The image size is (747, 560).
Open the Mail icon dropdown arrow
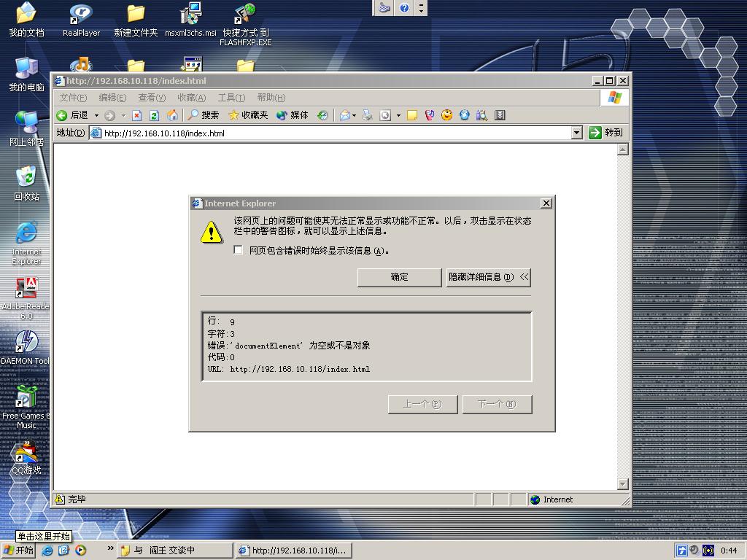click(x=355, y=115)
